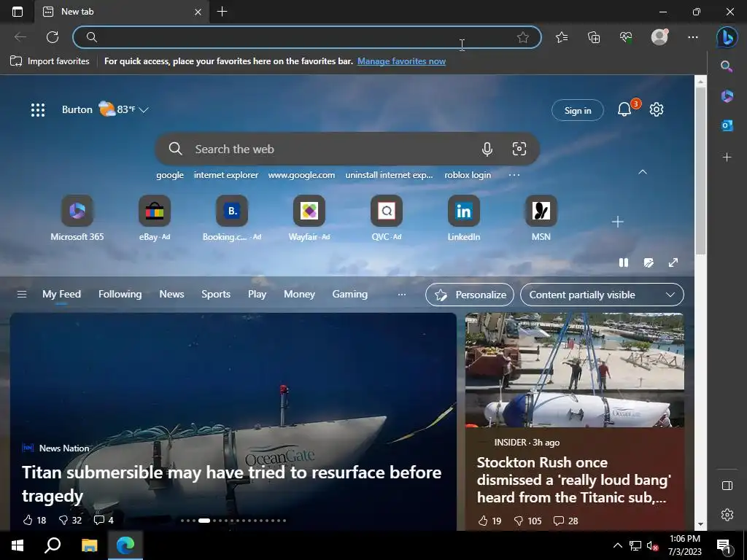
Task: Expand Burton weather dropdown chevron
Action: [x=144, y=110]
